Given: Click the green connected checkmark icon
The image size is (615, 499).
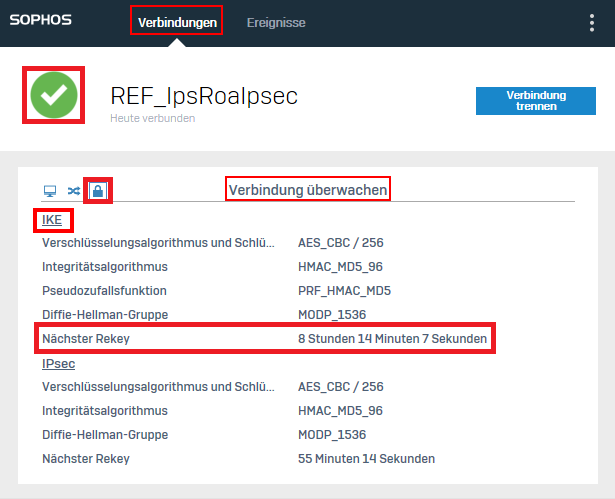Looking at the screenshot, I should 53,95.
